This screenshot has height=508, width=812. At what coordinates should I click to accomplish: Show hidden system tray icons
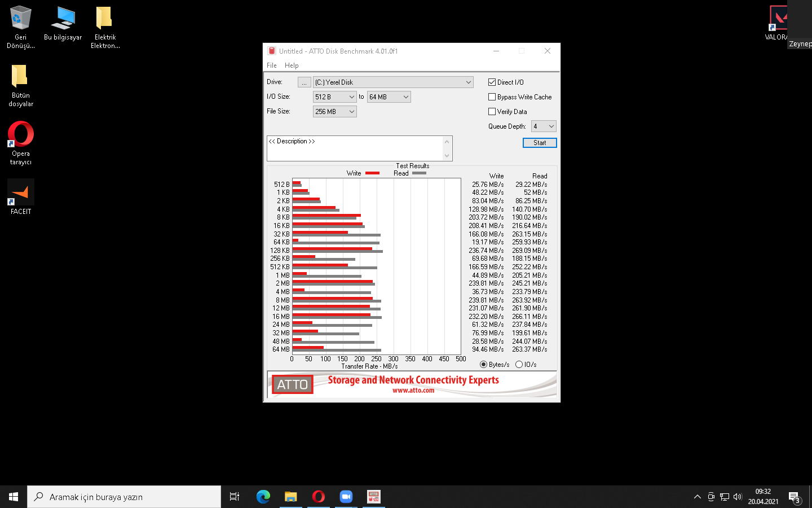[x=698, y=497]
